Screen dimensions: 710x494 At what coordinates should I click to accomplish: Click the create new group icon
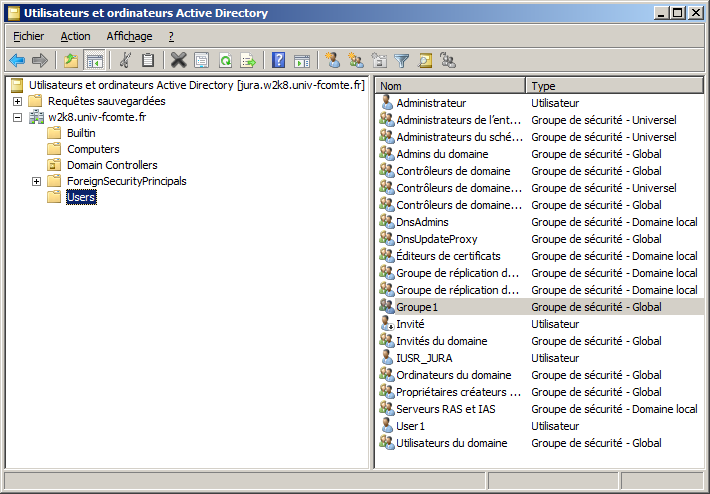click(x=356, y=61)
